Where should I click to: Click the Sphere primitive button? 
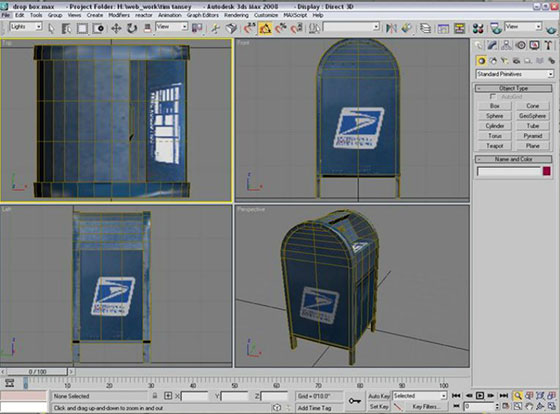495,116
